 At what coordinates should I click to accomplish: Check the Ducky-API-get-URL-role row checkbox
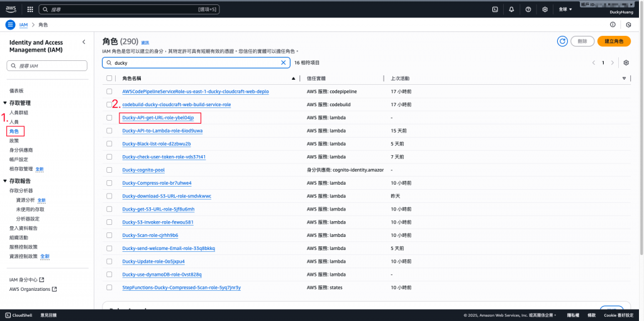tap(109, 118)
